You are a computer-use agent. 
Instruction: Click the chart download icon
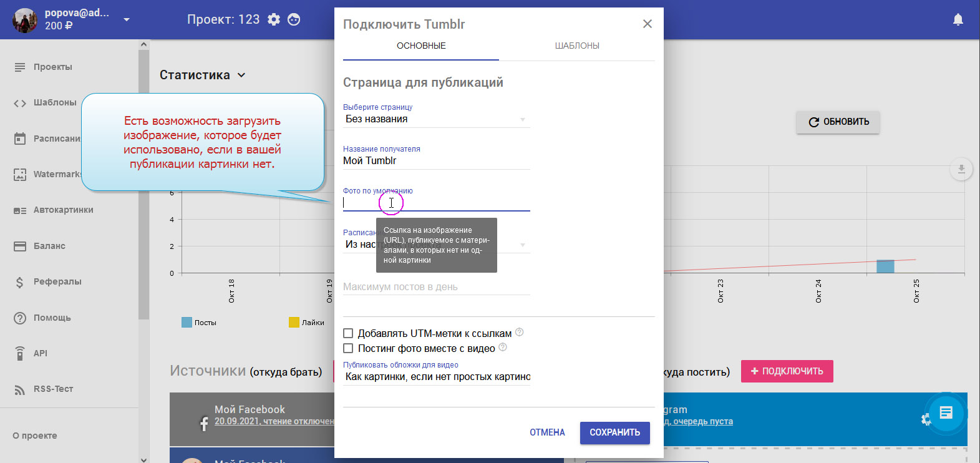tap(961, 169)
